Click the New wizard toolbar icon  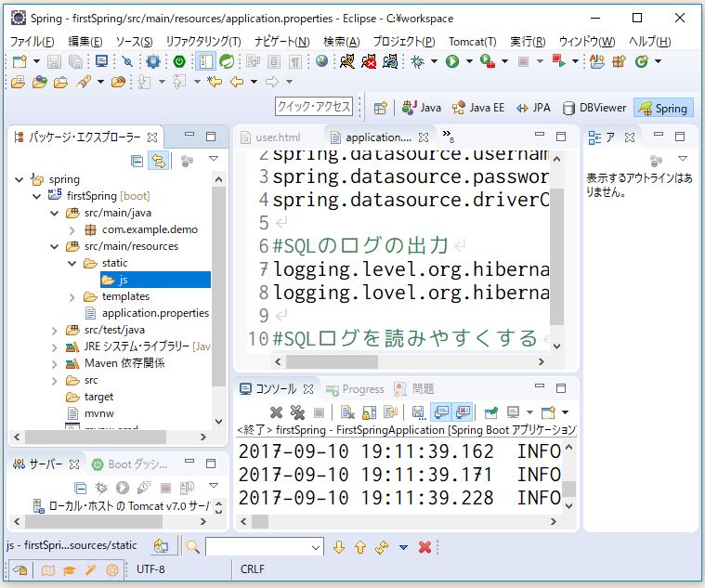[20, 61]
